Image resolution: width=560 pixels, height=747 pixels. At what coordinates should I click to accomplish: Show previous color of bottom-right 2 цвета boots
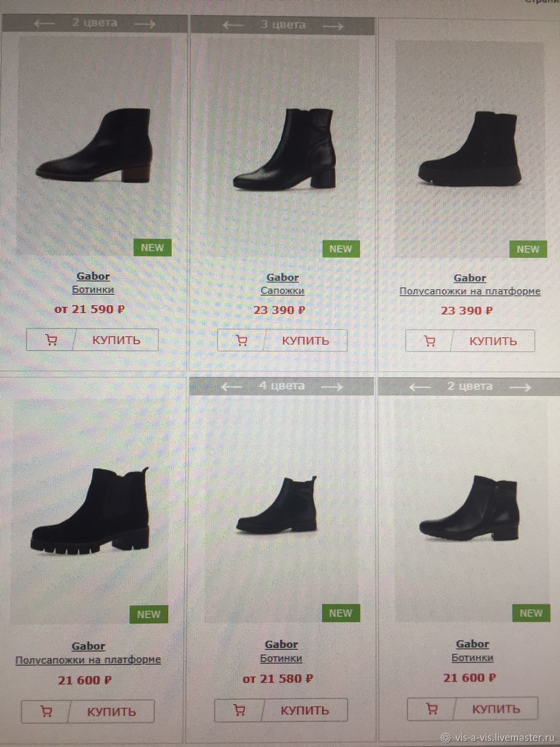click(420, 387)
